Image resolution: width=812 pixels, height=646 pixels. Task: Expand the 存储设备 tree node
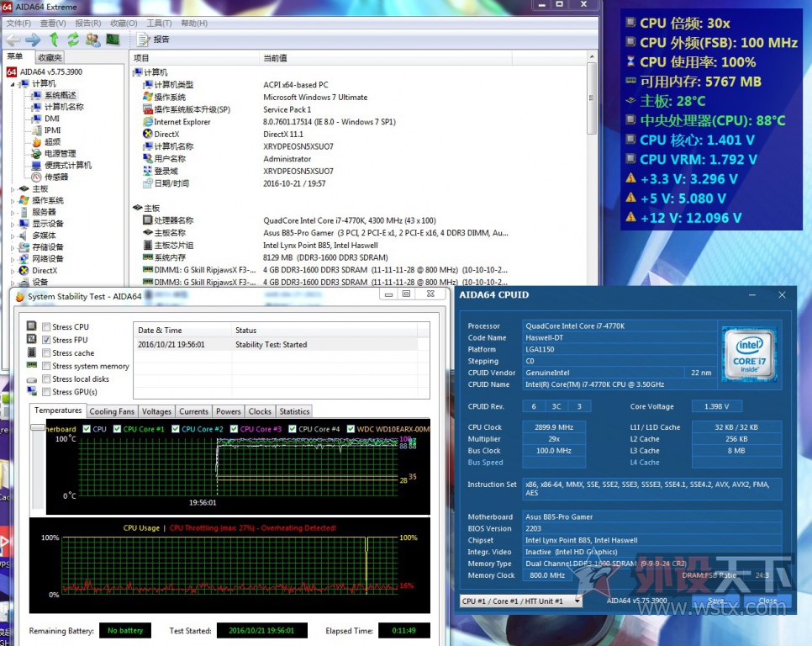coord(13,247)
